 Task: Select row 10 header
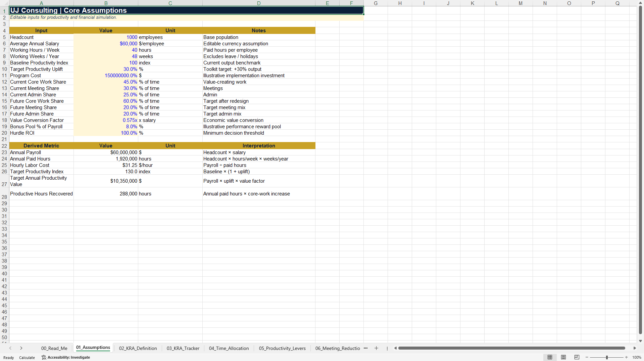coord(4,69)
